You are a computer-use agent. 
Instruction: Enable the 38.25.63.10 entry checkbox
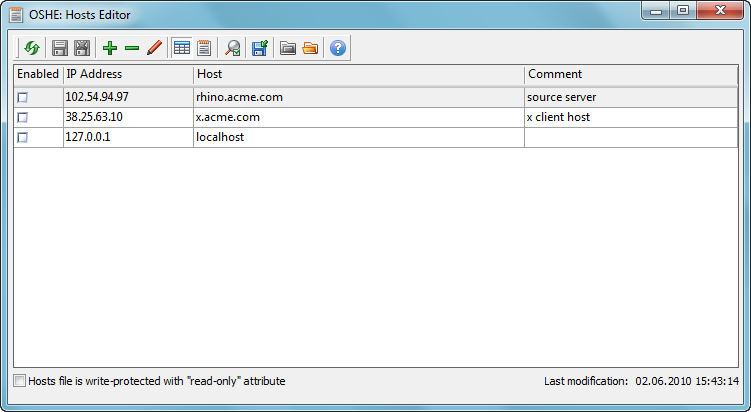23,118
